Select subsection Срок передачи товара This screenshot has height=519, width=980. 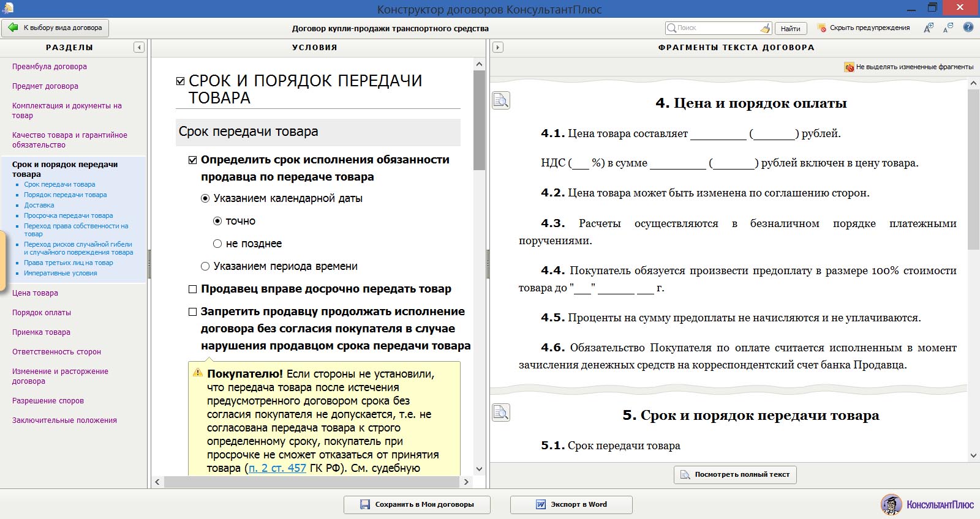(59, 184)
